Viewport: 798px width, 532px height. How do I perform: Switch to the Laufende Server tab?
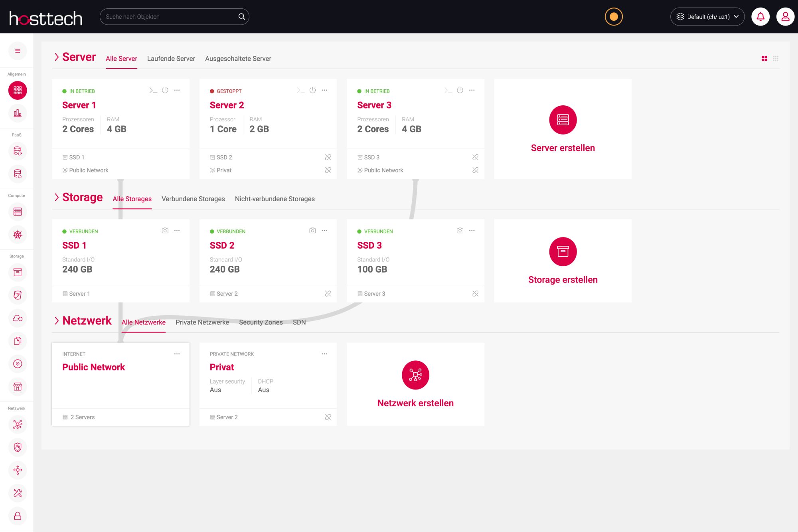coord(171,59)
